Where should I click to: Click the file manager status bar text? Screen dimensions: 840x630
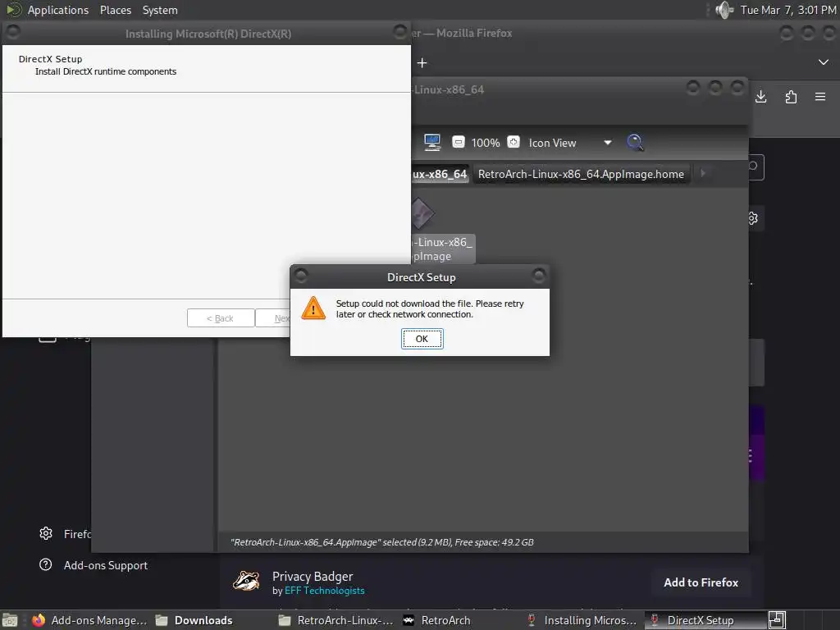[x=382, y=542]
